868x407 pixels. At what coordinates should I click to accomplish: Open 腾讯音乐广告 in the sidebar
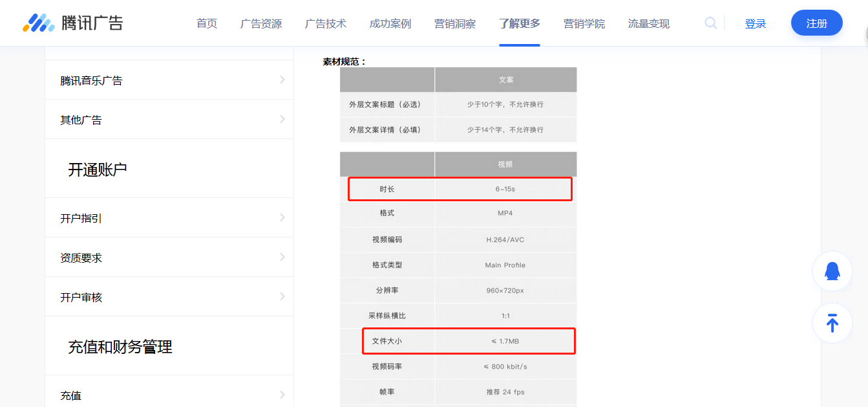click(91, 80)
